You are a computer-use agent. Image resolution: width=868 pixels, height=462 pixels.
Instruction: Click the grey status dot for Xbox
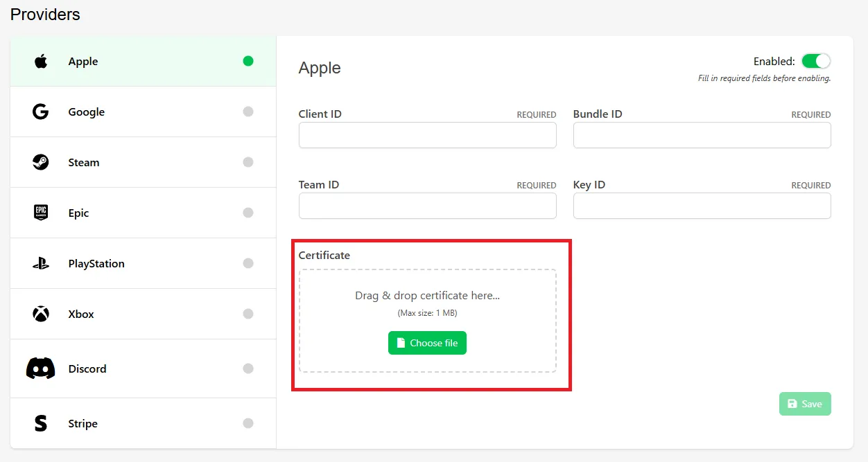(248, 314)
